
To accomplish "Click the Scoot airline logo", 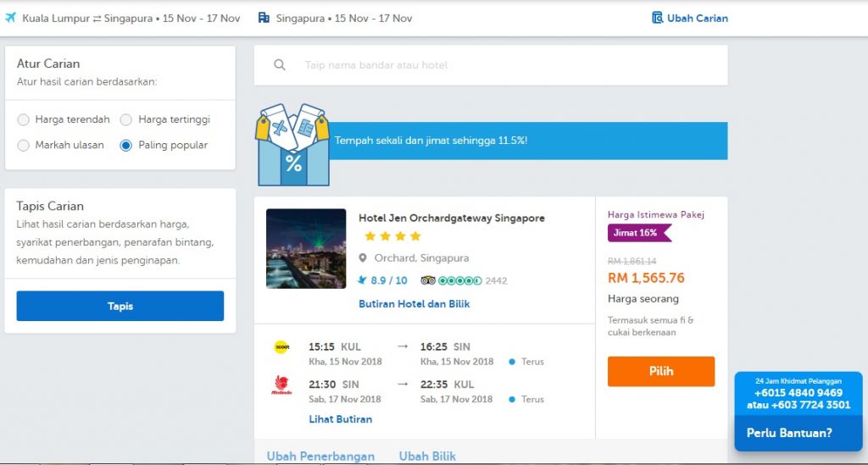I will point(281,347).
